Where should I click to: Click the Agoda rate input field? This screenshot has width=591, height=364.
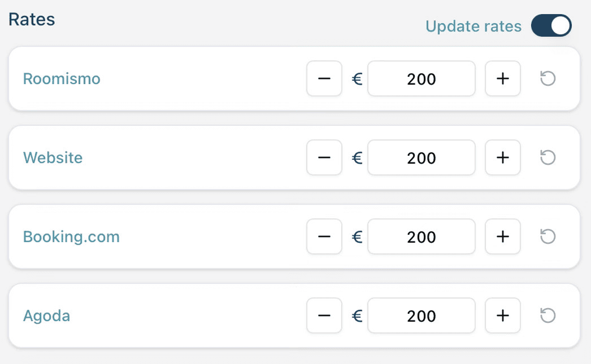click(x=421, y=315)
